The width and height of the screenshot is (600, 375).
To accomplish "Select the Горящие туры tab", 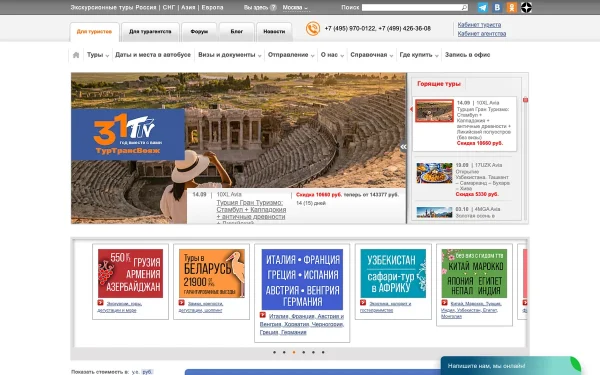I will pyautogui.click(x=439, y=84).
